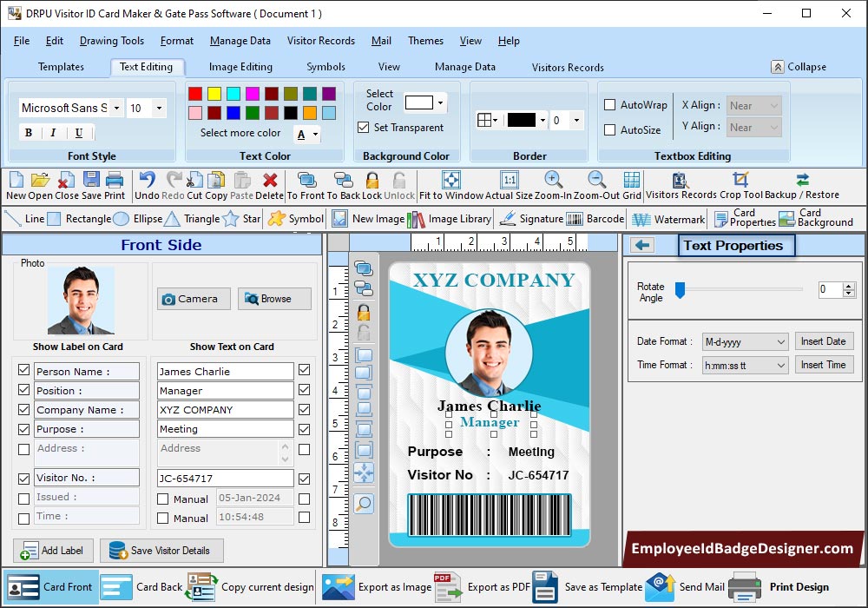Enable the AutoWrap checkbox

coord(610,104)
